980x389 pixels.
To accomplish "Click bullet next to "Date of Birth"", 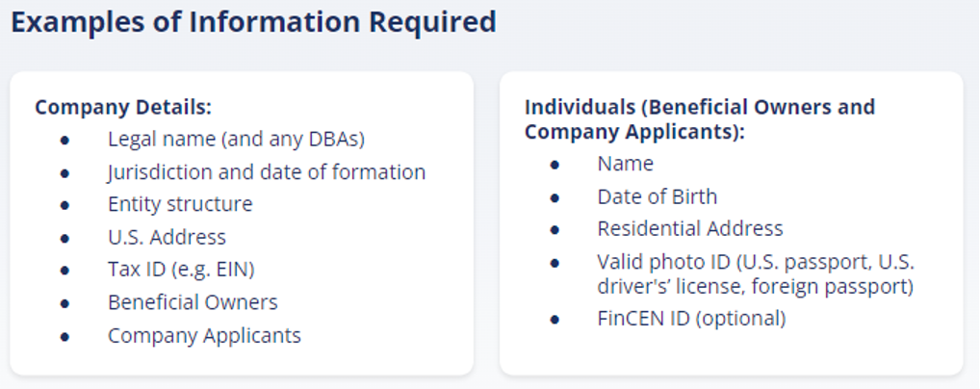I will click(x=555, y=197).
